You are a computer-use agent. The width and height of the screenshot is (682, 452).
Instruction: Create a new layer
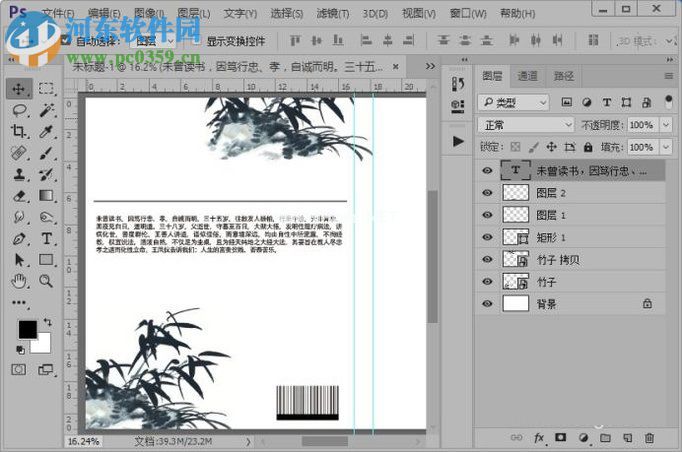[627, 438]
